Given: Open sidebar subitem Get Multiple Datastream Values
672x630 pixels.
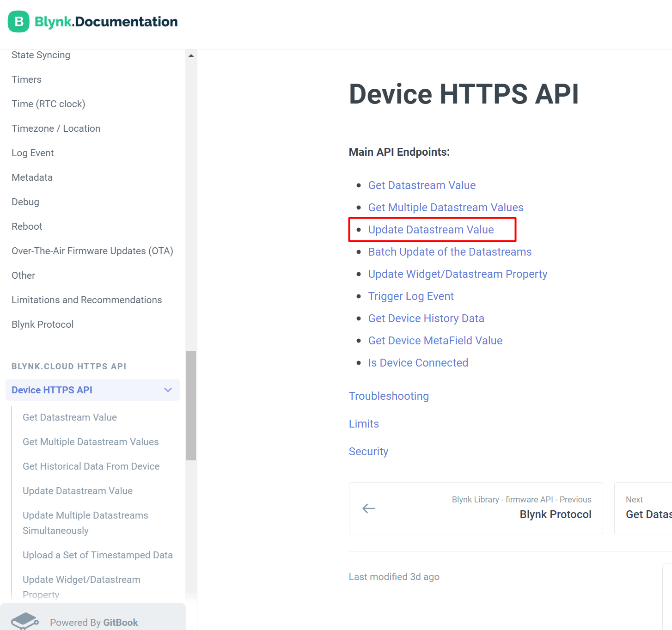Looking at the screenshot, I should 91,442.
